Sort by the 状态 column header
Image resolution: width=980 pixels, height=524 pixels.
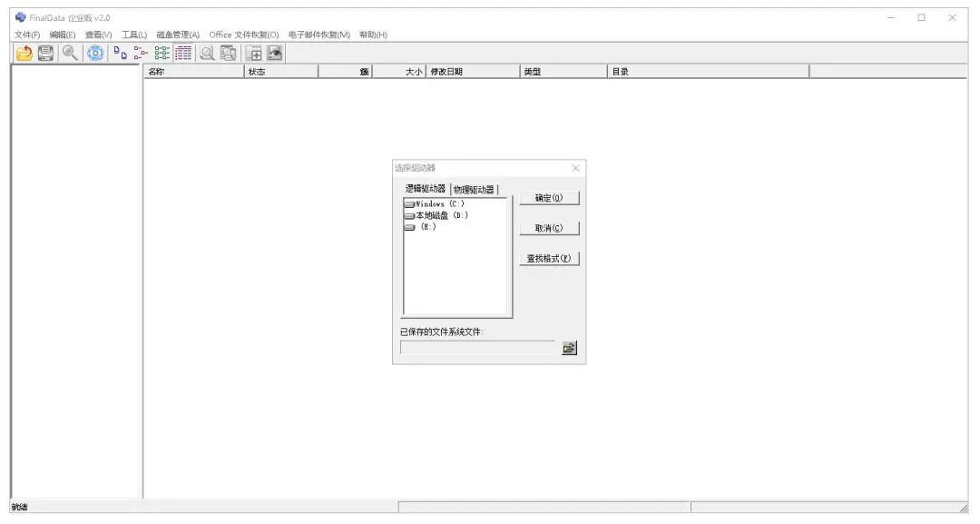point(281,72)
